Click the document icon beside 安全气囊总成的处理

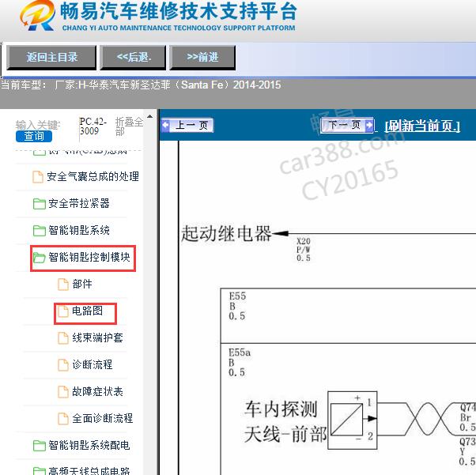pyautogui.click(x=38, y=177)
